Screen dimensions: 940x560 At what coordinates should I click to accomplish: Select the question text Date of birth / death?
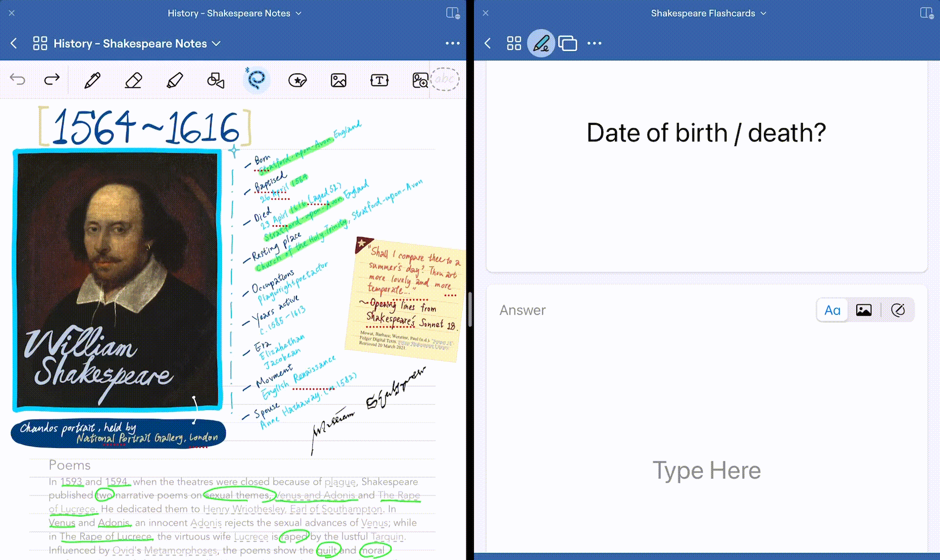(706, 133)
